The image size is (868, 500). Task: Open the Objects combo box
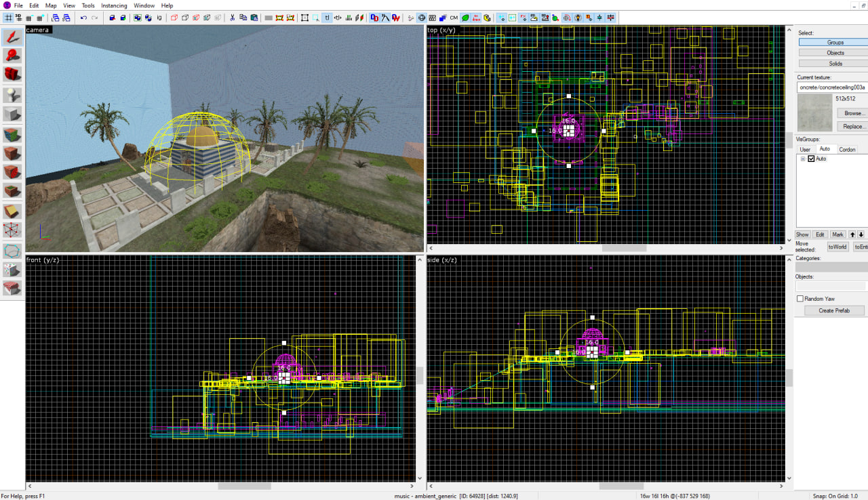[831, 287]
